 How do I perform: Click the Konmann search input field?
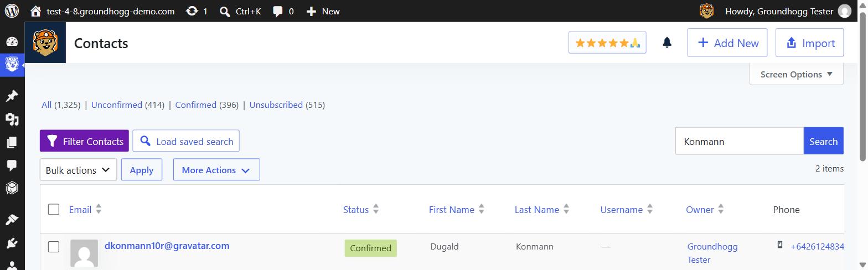[x=739, y=141]
